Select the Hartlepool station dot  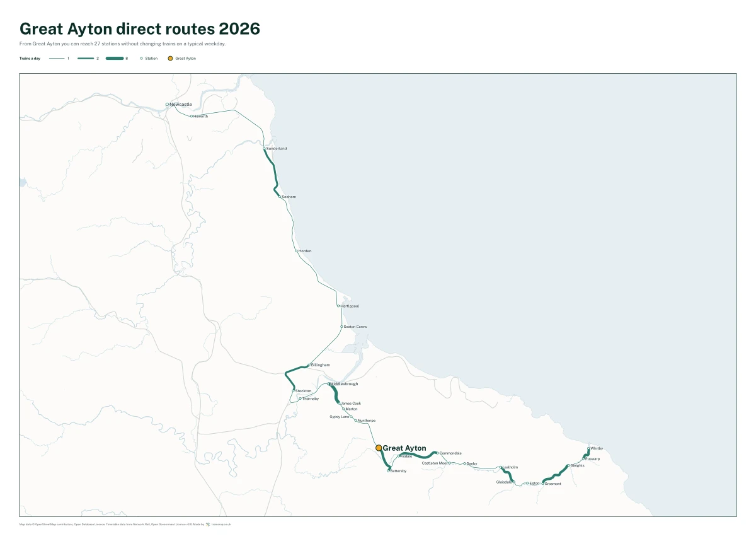tap(338, 306)
